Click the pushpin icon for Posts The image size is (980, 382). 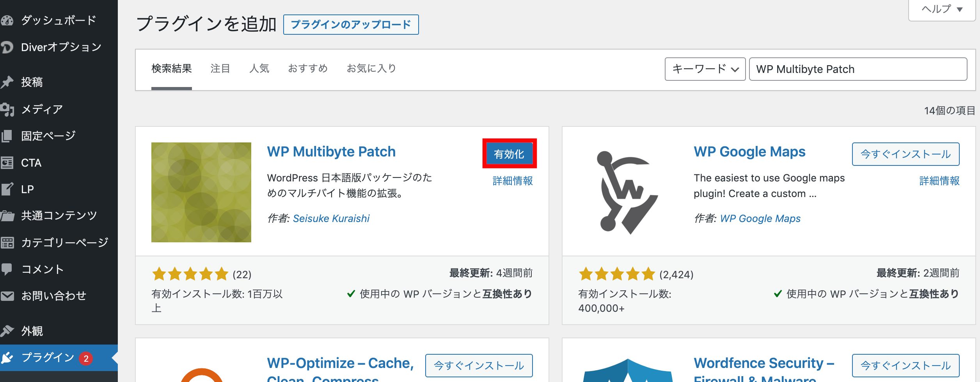7,82
